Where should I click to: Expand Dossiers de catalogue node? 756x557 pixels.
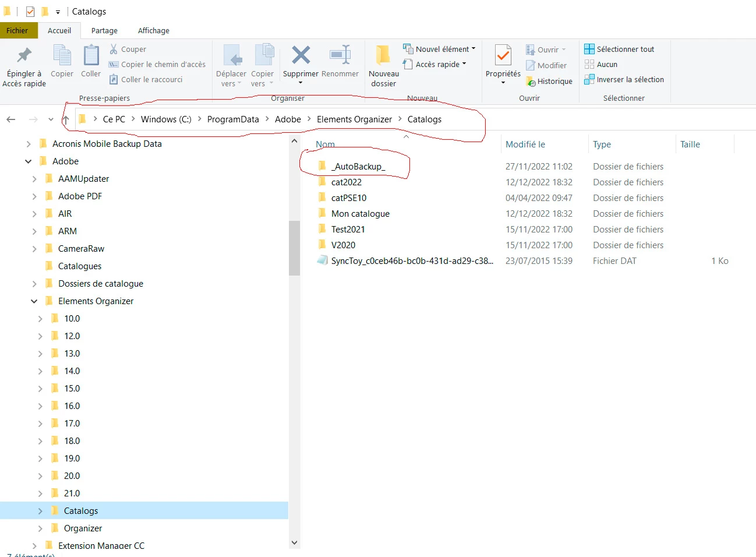pyautogui.click(x=34, y=284)
